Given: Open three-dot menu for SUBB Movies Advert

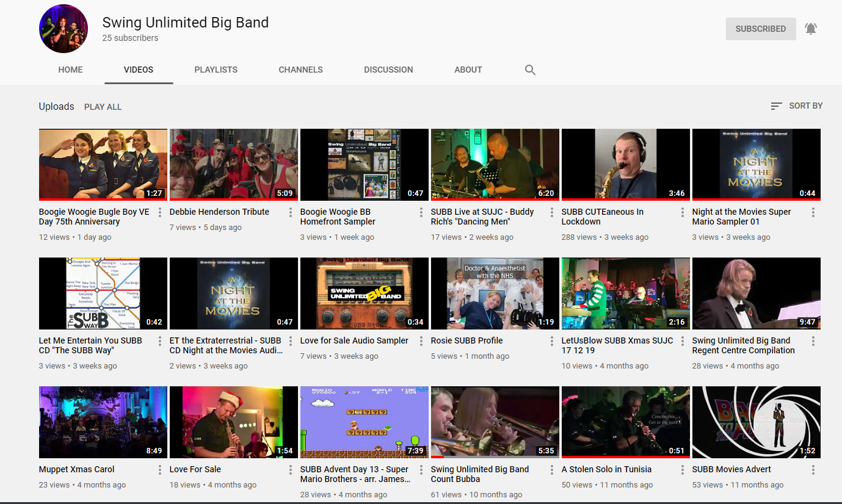Looking at the screenshot, I should [813, 470].
